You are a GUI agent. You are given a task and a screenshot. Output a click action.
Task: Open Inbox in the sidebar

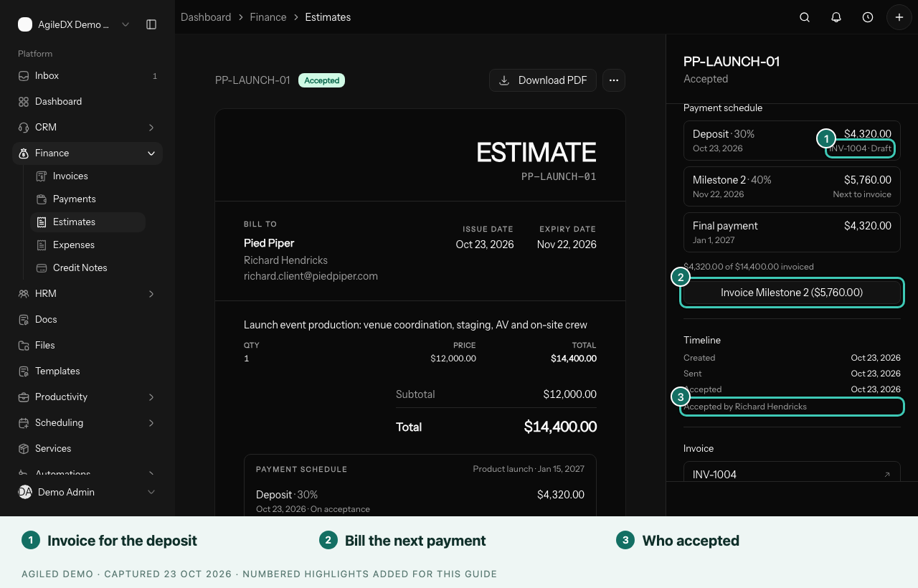[x=87, y=76]
